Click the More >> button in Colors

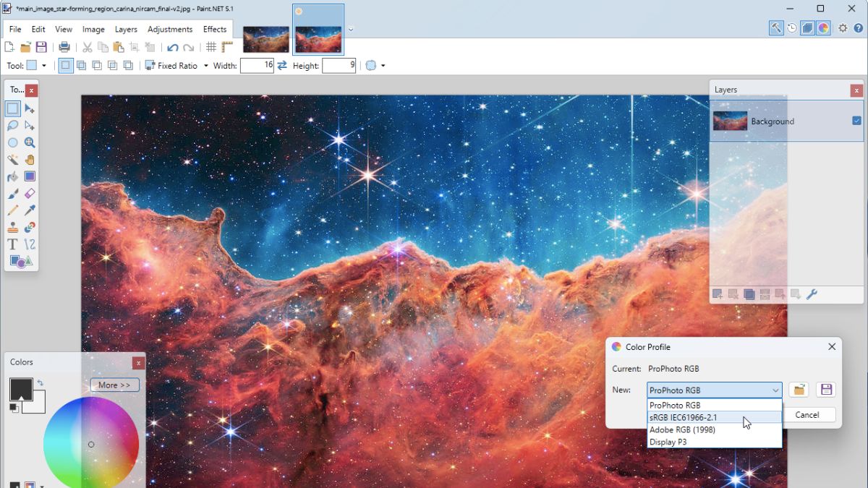114,385
